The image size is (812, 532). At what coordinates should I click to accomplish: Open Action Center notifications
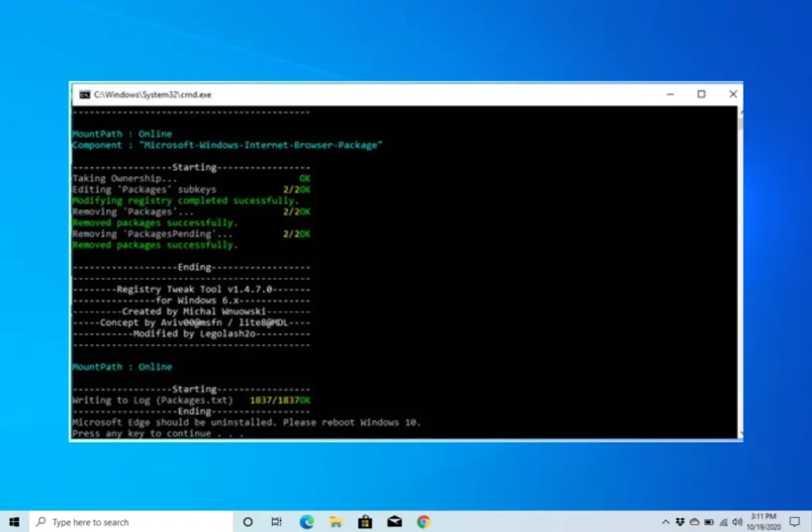pos(794,522)
